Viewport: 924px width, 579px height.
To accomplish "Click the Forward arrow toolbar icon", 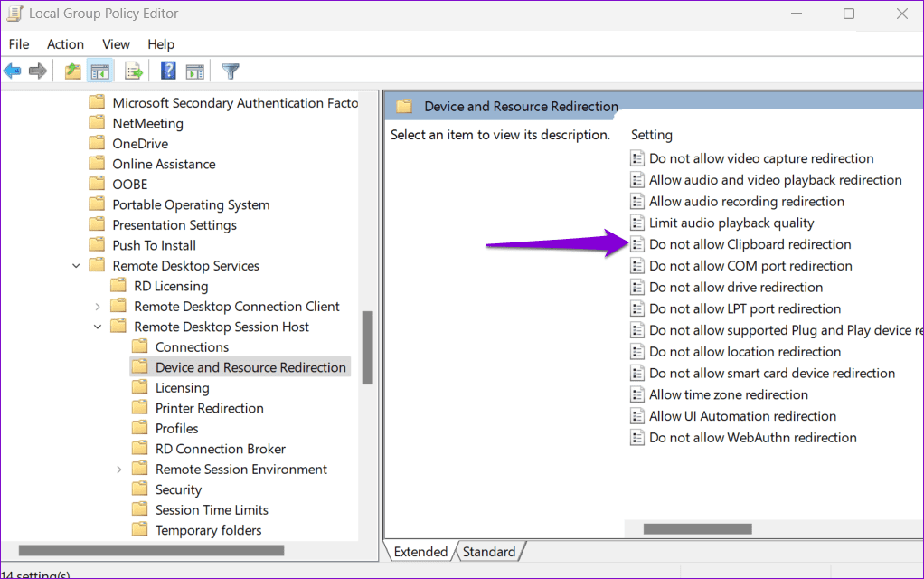I will click(38, 71).
